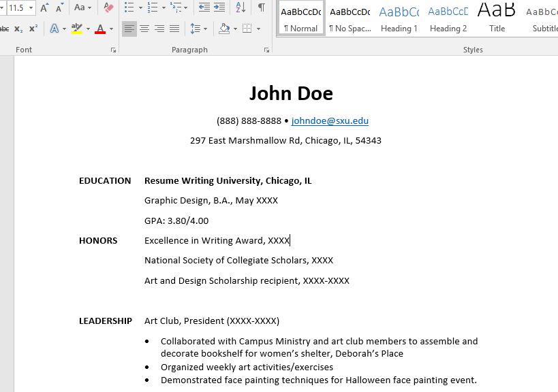
Task: Apply the Subtitle style
Action: (x=541, y=18)
